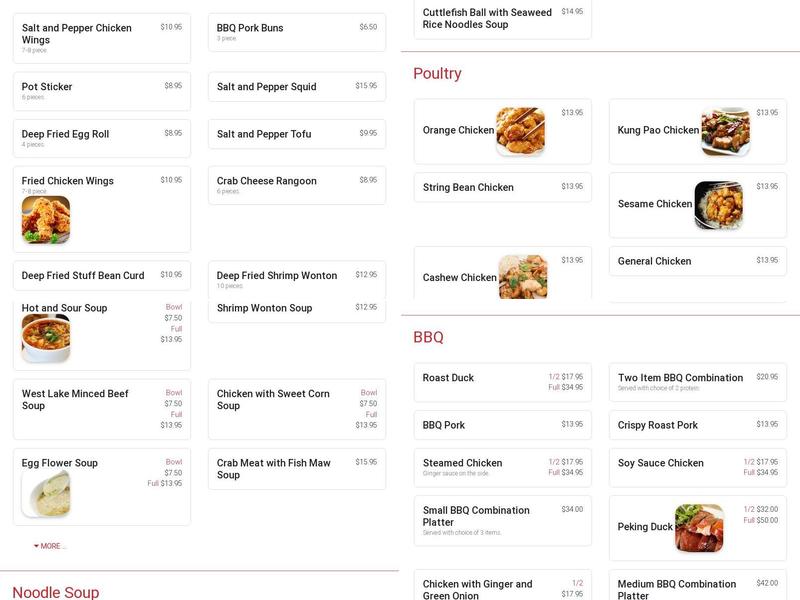The width and height of the screenshot is (800, 600).
Task: Open the Noodle Soup section heading
Action: [x=57, y=591]
